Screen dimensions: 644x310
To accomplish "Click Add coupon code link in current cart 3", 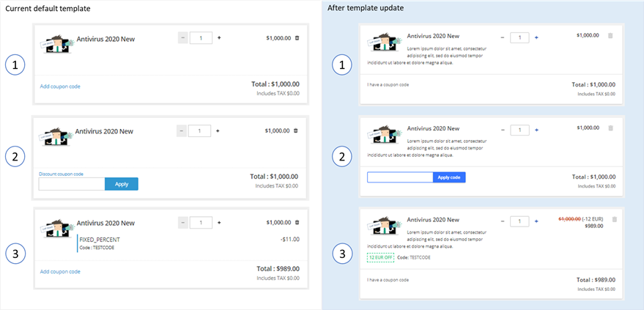I will pyautogui.click(x=60, y=272).
